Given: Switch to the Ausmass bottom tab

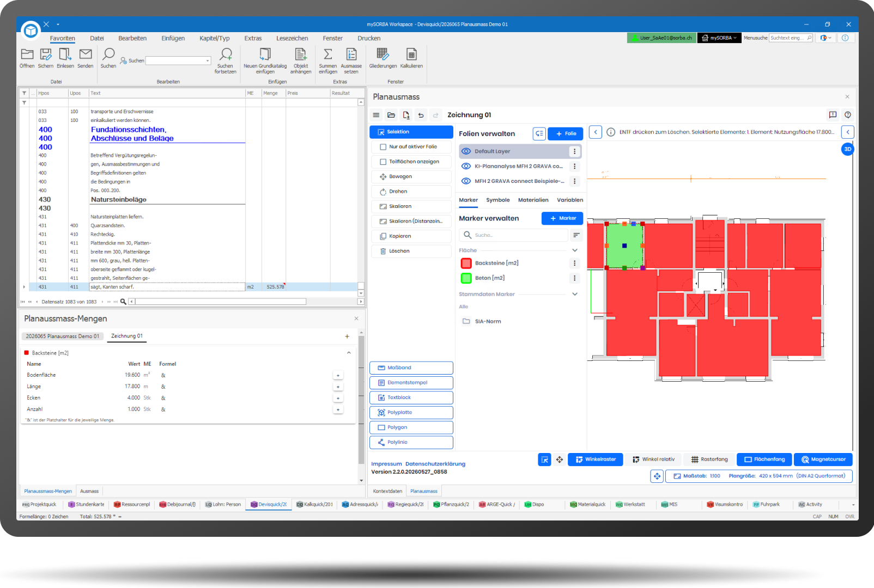Looking at the screenshot, I should pos(89,491).
